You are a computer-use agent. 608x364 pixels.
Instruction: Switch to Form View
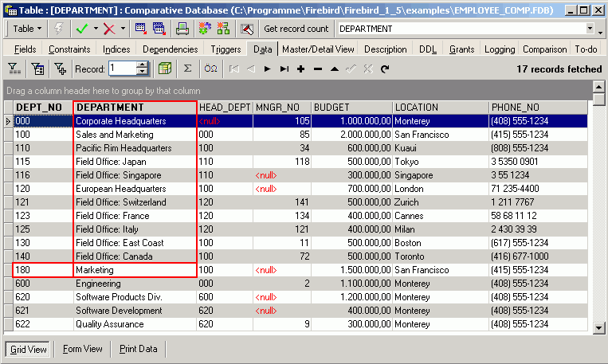coord(83,350)
